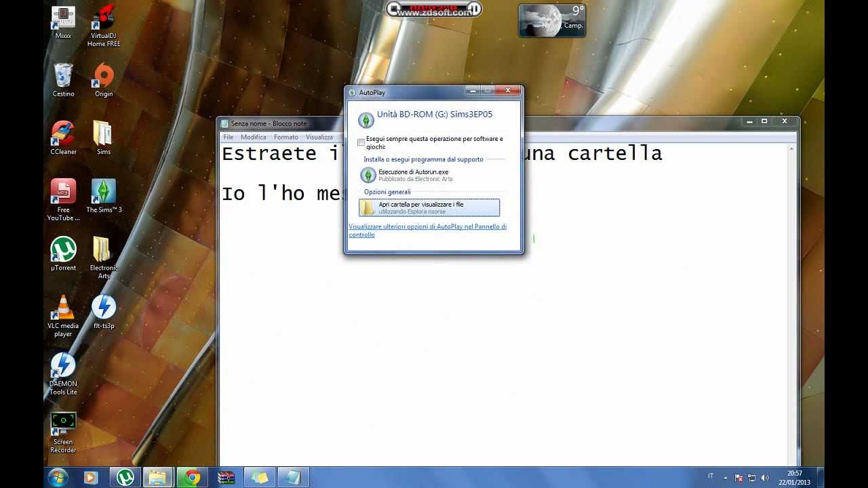Click the IT language indicator
This screenshot has width=868, height=488.
pos(711,476)
